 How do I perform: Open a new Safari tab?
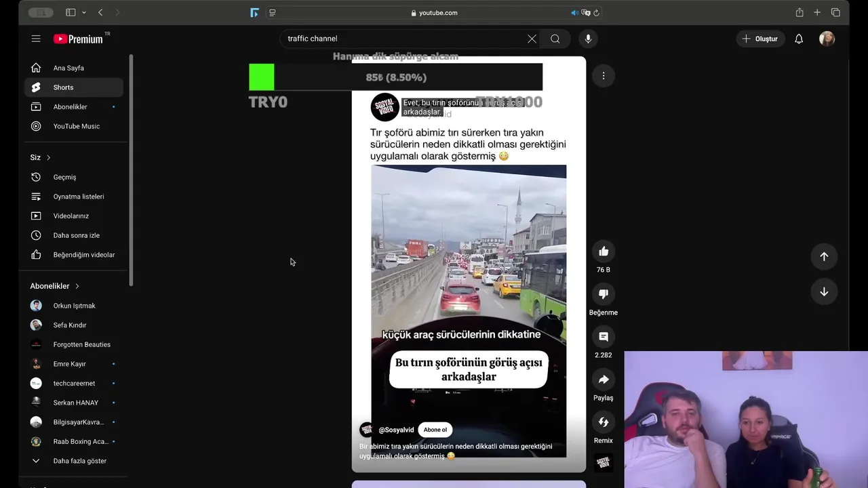click(x=817, y=12)
